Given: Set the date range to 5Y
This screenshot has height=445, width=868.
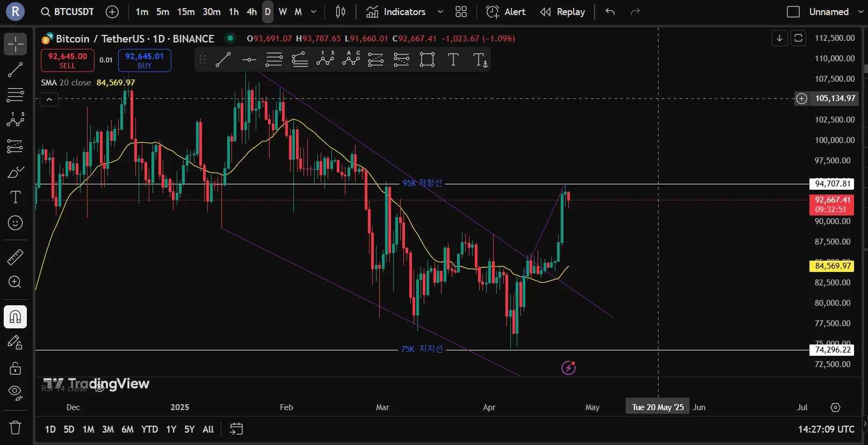Looking at the screenshot, I should 190,429.
